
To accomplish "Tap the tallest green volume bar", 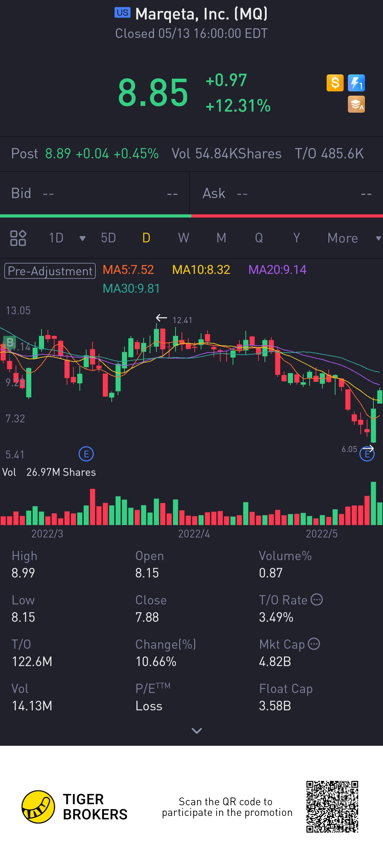I will click(373, 503).
